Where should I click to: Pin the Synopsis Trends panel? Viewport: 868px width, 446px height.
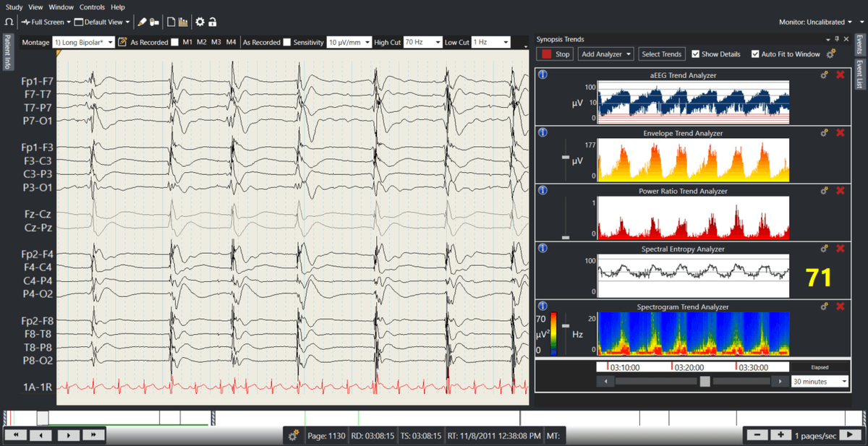(837, 39)
